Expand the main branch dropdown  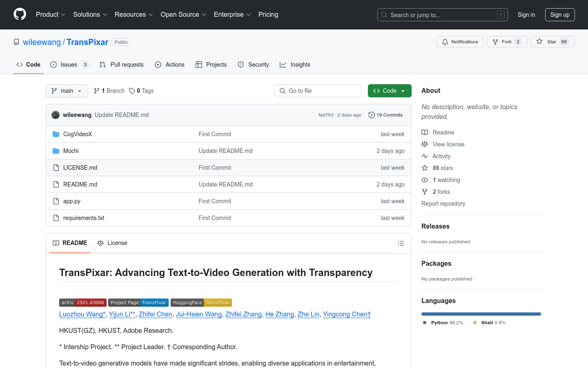click(67, 91)
